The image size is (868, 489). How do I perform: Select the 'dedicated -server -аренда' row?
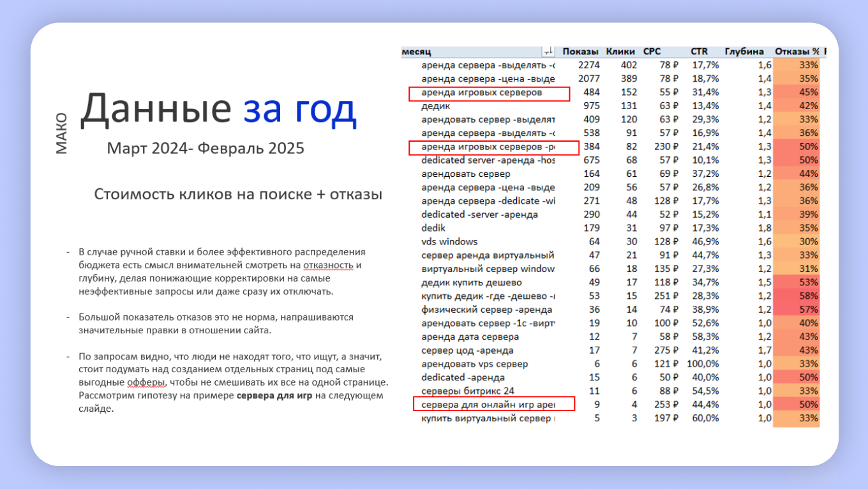[611, 214]
